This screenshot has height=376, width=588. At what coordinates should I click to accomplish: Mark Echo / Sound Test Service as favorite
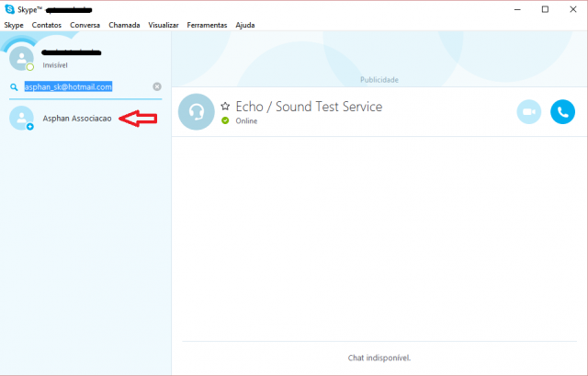[225, 107]
